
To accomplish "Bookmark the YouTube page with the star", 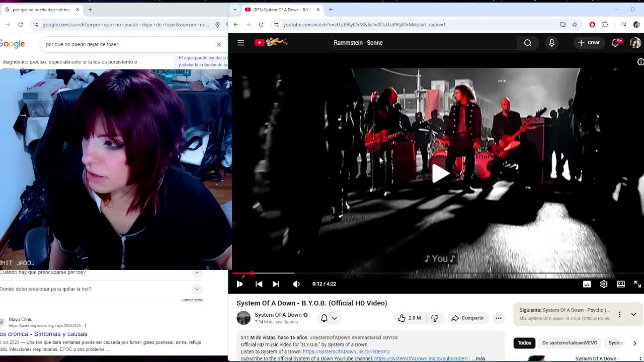I will pos(575,25).
